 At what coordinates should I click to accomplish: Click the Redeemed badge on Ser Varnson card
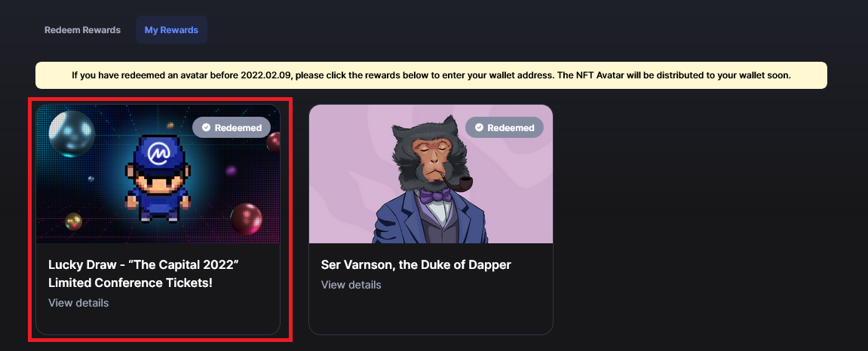pyautogui.click(x=505, y=128)
